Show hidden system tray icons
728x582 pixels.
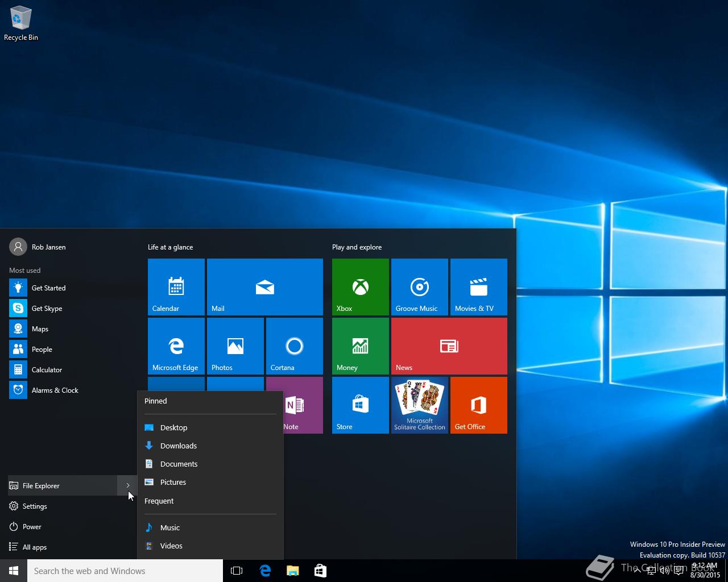point(637,571)
